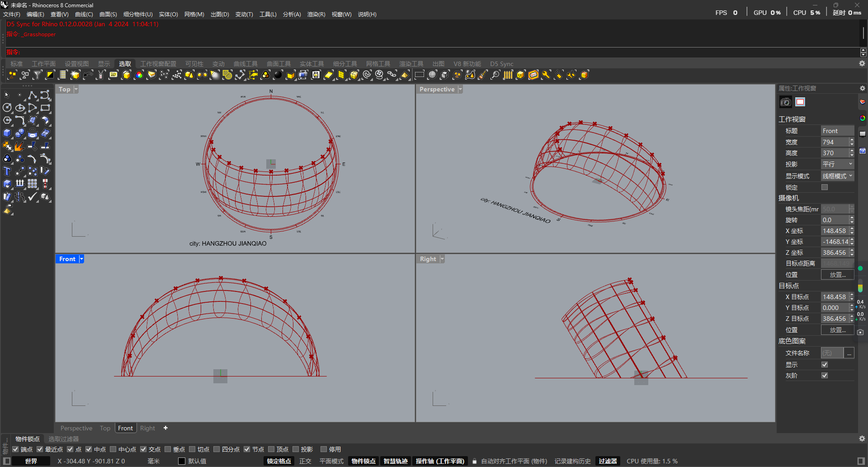Select the Circle drawing tool
This screenshot has width=868, height=467.
coord(7,108)
